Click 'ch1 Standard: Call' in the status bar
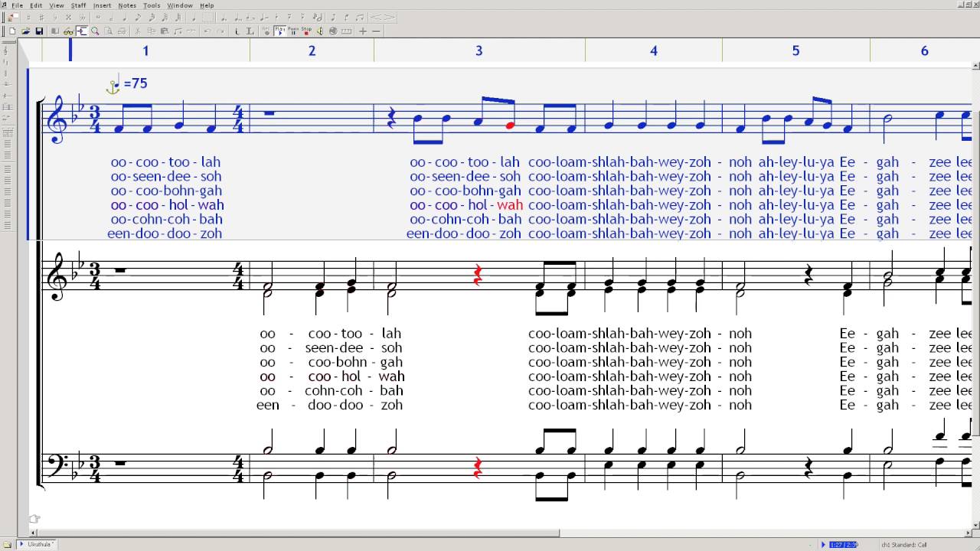The width and height of the screenshot is (980, 551). (903, 545)
